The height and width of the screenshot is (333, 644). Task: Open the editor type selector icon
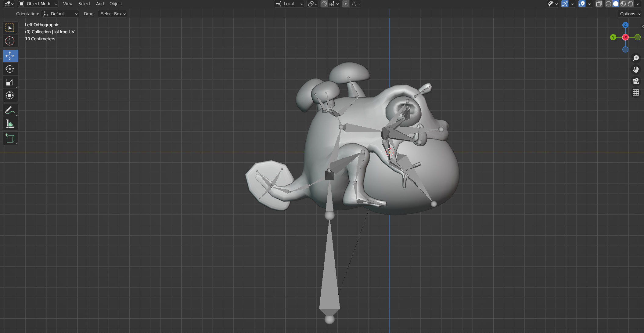9,4
